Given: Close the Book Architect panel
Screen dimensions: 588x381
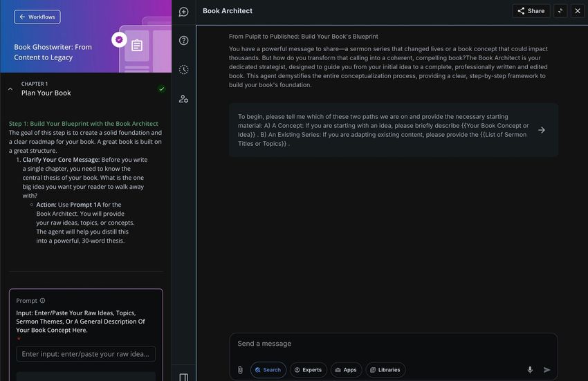Looking at the screenshot, I should point(578,11).
